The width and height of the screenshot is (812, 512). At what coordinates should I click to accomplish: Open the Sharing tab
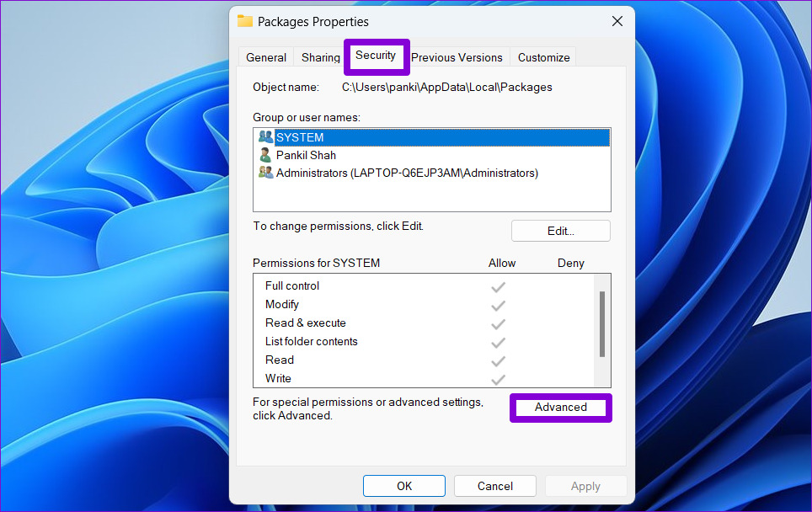[x=321, y=57]
